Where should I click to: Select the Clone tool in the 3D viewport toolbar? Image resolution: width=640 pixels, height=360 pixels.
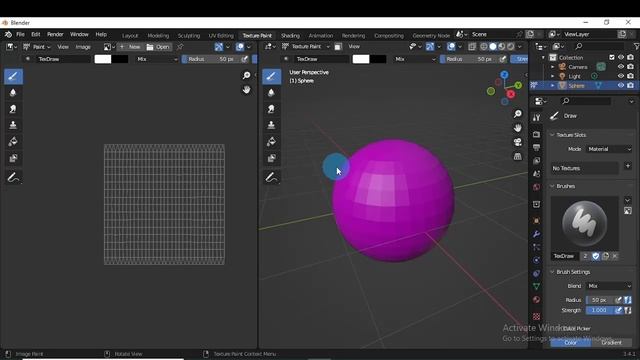coord(271,125)
